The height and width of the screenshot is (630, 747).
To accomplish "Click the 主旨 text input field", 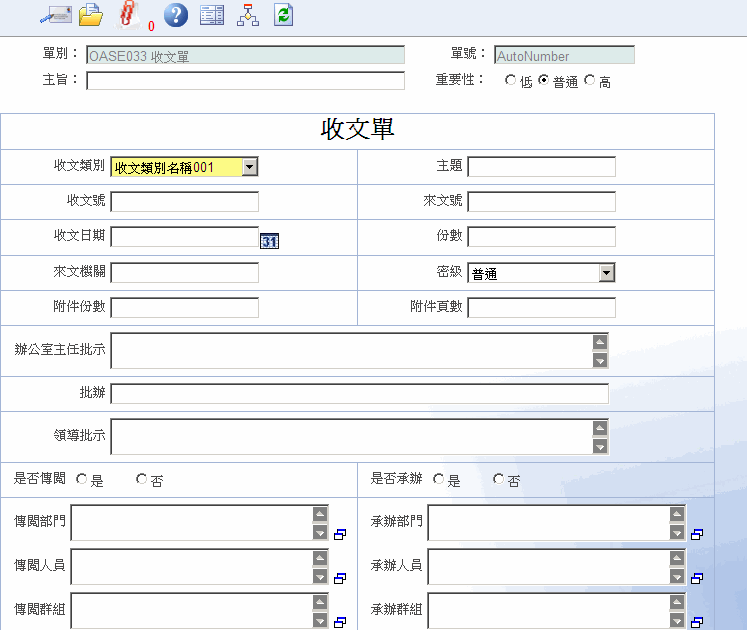I will pyautogui.click(x=245, y=81).
